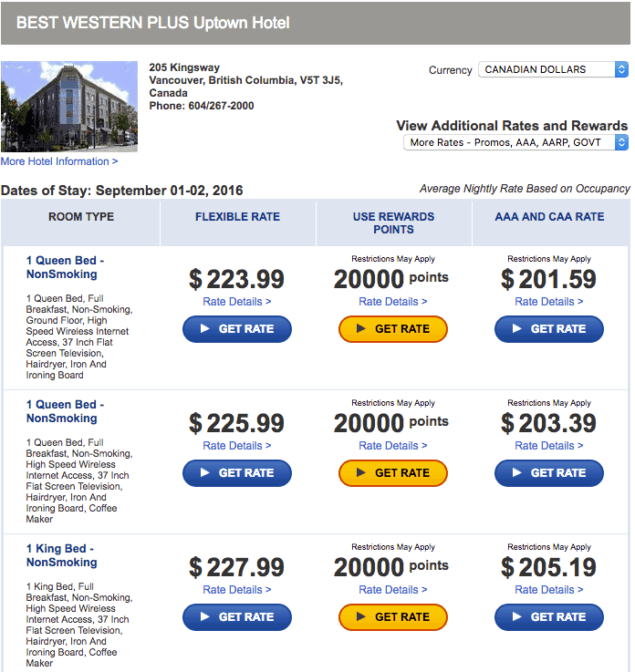Click Get Rate for $205.19 AAA rate
Screen dimensions: 635x672
(549, 617)
